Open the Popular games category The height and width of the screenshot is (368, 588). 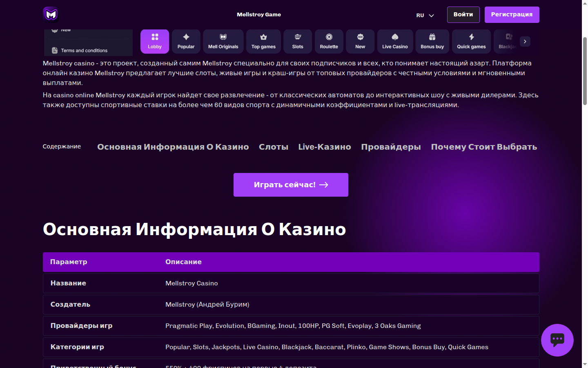click(186, 41)
